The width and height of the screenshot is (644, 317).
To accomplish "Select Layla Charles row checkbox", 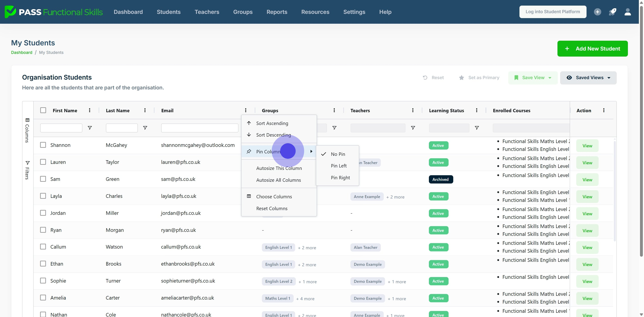I will click(x=43, y=196).
